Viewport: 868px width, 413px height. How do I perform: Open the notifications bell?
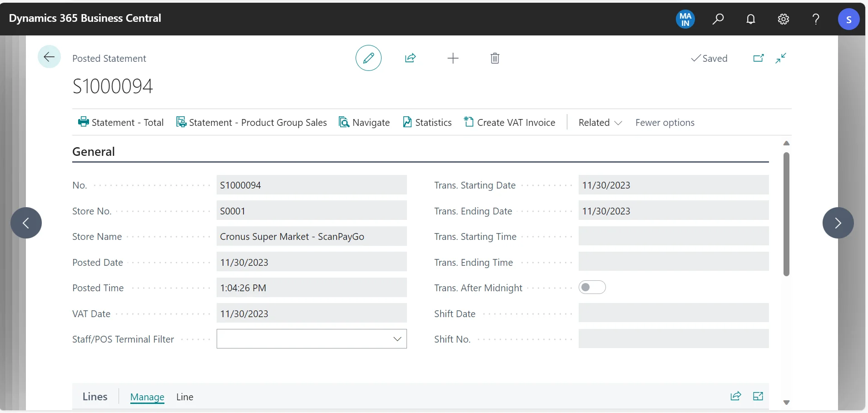click(750, 19)
